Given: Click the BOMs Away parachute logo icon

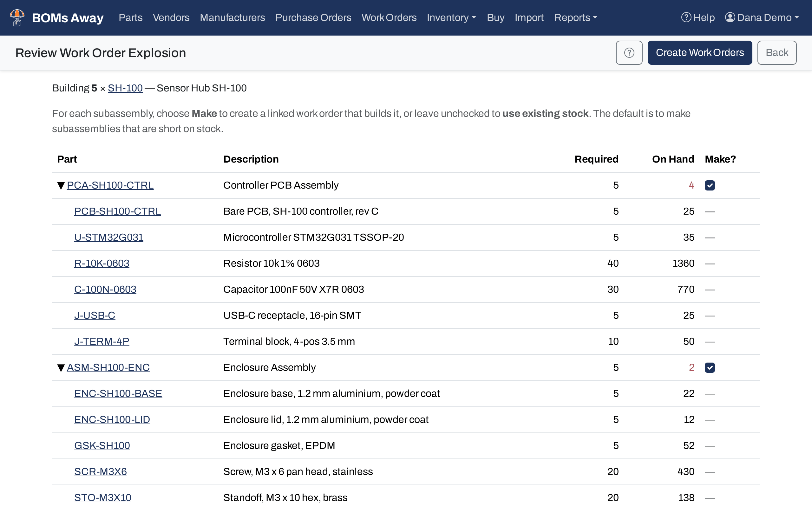Looking at the screenshot, I should tap(17, 17).
